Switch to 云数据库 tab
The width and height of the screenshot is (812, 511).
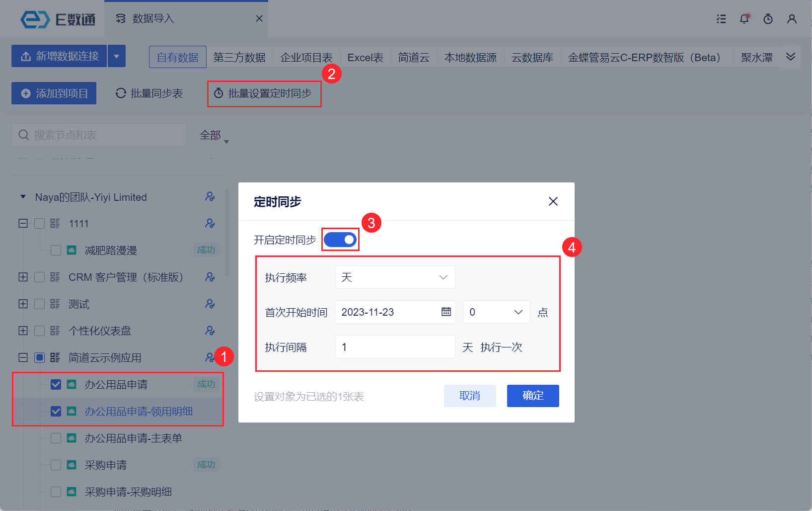coord(532,57)
